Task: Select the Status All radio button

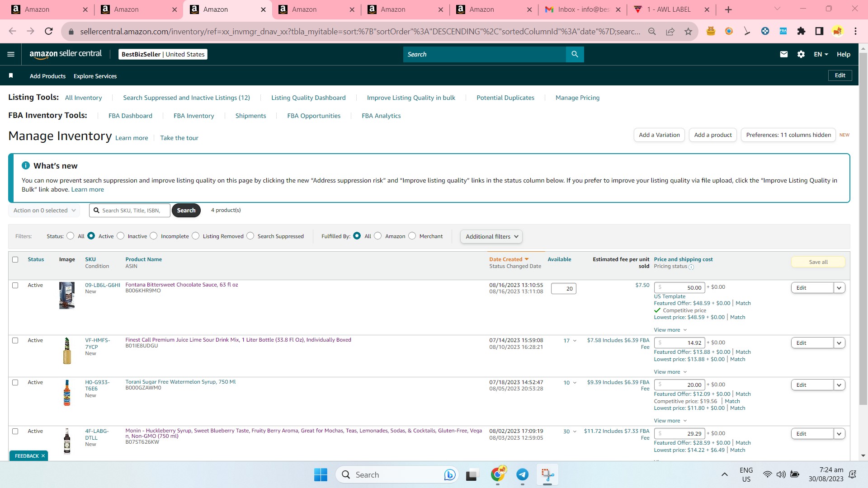Action: 70,236
